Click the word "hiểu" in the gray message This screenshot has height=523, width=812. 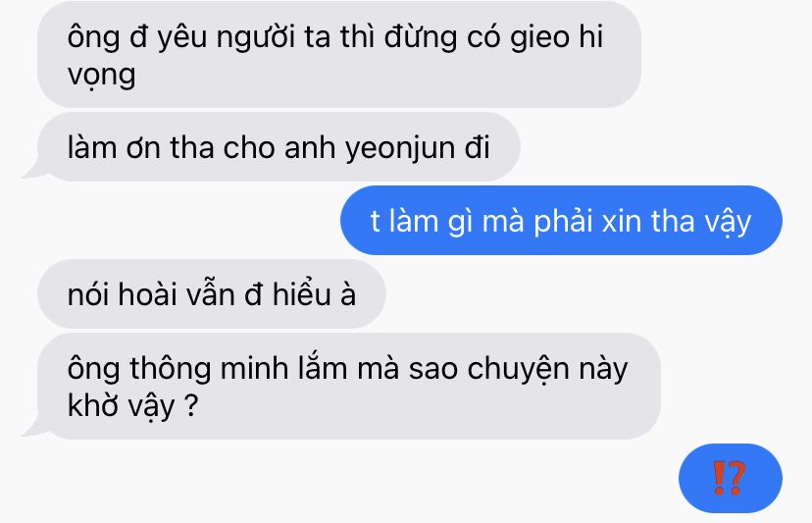(x=301, y=294)
